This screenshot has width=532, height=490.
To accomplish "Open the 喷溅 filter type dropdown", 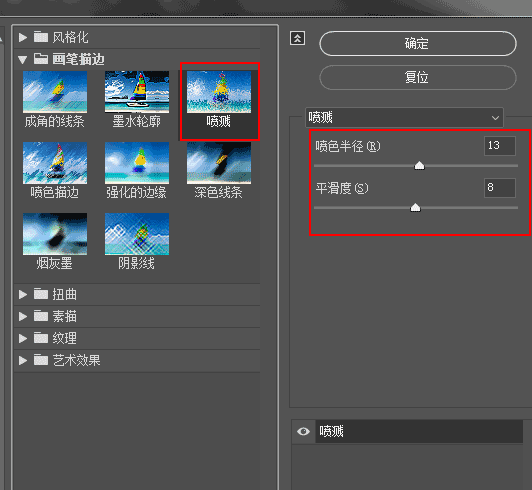I will [x=404, y=117].
